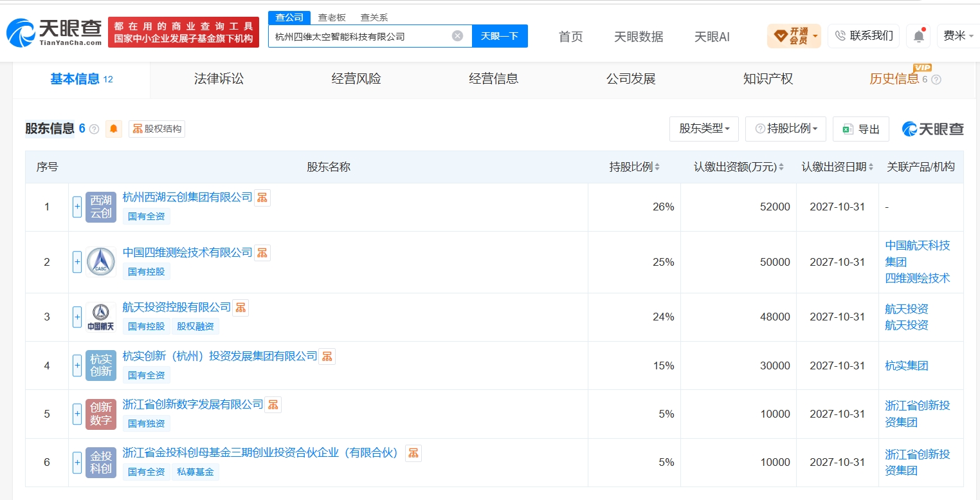980x500 pixels.
Task: Open equity structure icon for 浙江省金投科创母基金三期
Action: pos(413,453)
